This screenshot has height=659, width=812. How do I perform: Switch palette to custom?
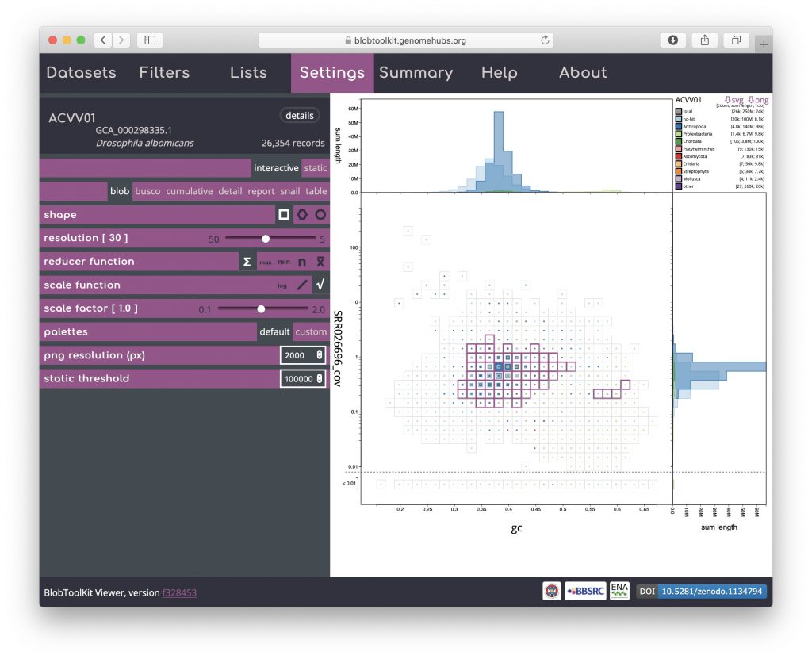tap(311, 332)
